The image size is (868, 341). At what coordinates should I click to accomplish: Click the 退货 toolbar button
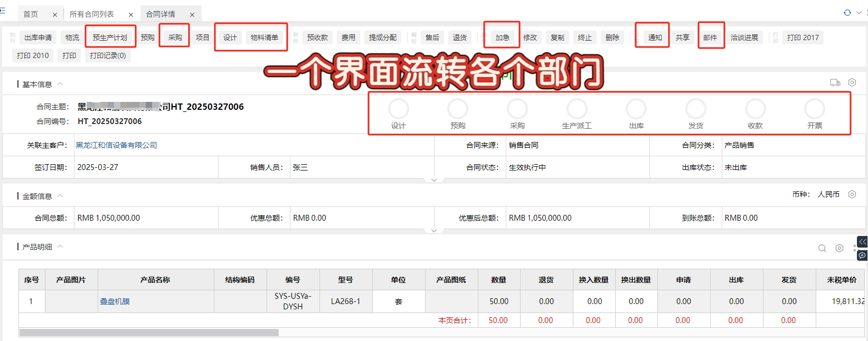click(460, 37)
